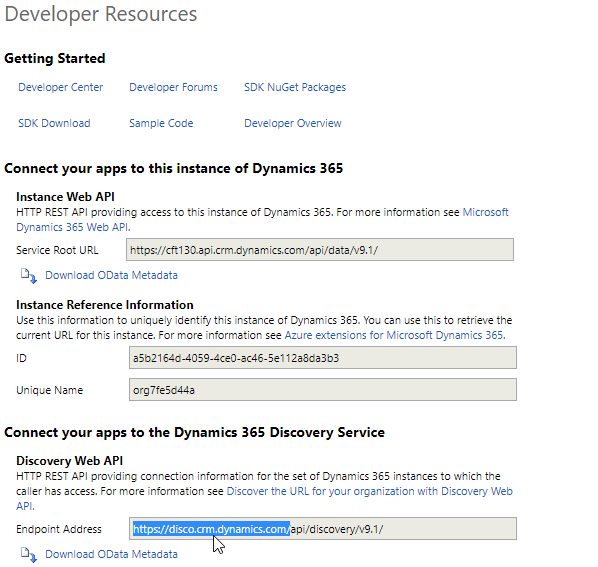Open the Developer Overview link
Viewport: 598px width, 567px height.
pyautogui.click(x=293, y=123)
